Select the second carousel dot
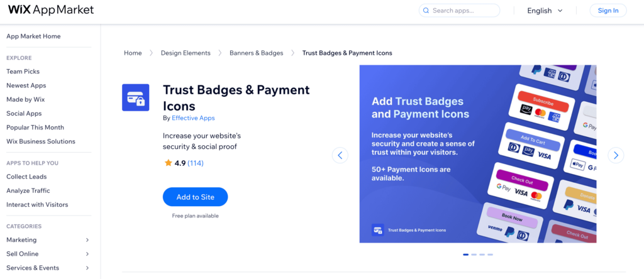Image resolution: width=644 pixels, height=279 pixels. pyautogui.click(x=474, y=254)
